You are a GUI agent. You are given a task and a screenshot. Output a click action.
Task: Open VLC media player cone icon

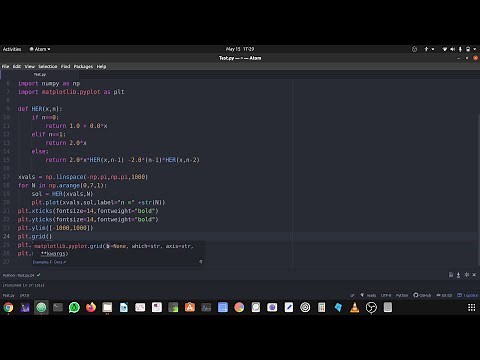(355, 307)
